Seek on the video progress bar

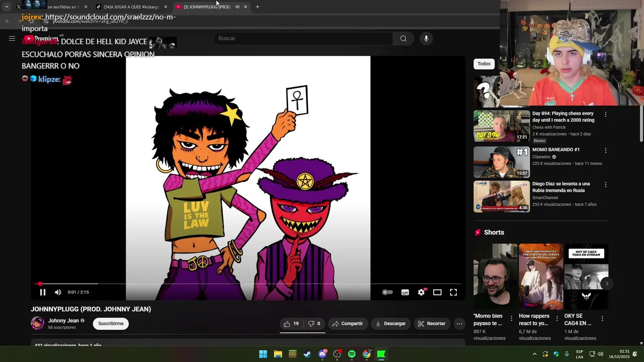248,284
